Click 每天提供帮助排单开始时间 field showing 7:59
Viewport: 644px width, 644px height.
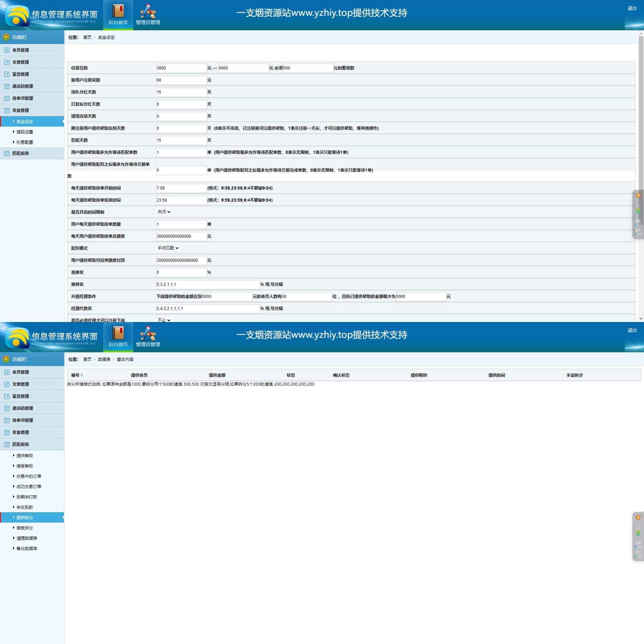pos(181,188)
